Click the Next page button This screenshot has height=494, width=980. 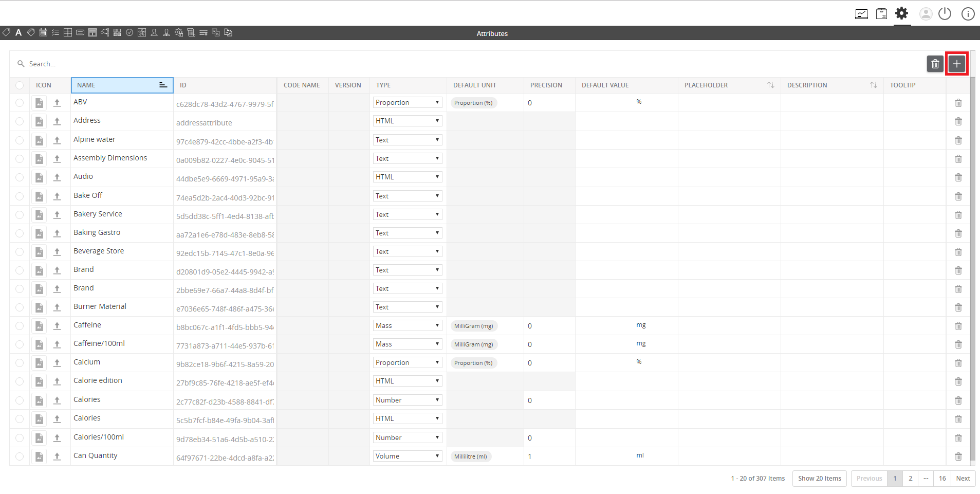963,478
